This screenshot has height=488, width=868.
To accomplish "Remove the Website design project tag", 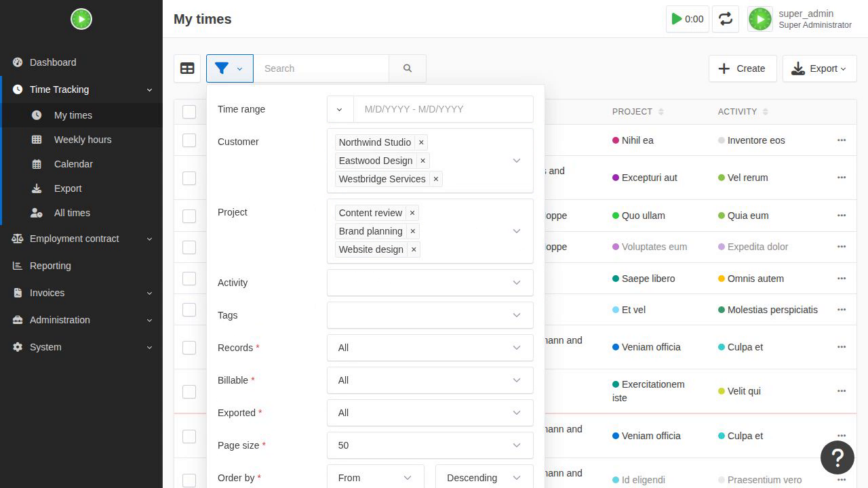I will point(414,249).
